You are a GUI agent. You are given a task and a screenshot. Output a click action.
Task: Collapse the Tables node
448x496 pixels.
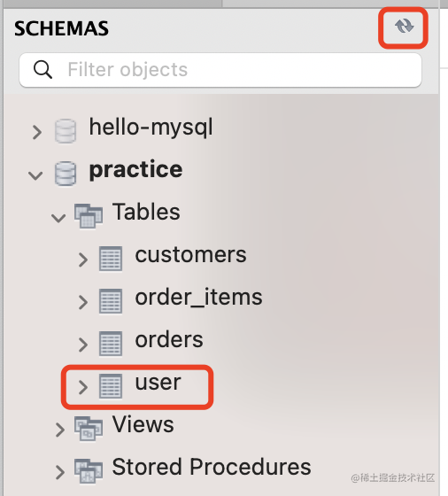(58, 218)
